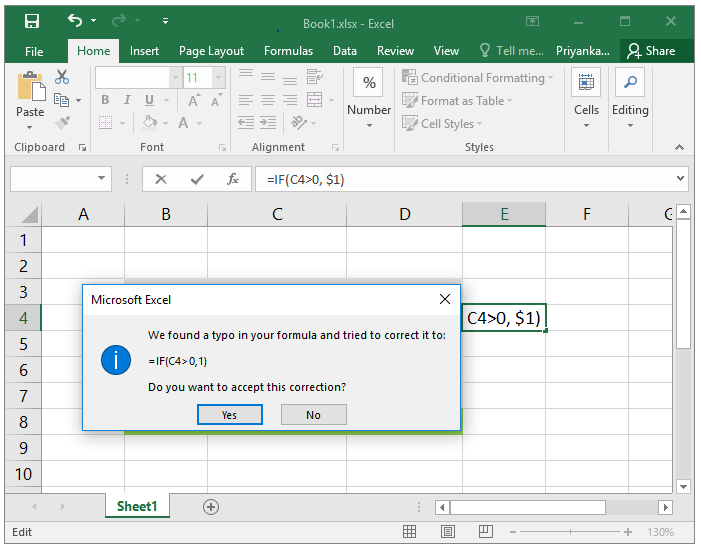Click the Cut scissors icon
The height and width of the screenshot is (550, 701).
coord(62,77)
